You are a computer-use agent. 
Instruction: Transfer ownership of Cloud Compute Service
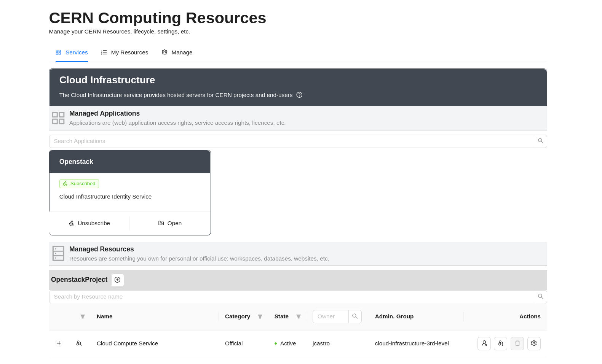pos(484,343)
